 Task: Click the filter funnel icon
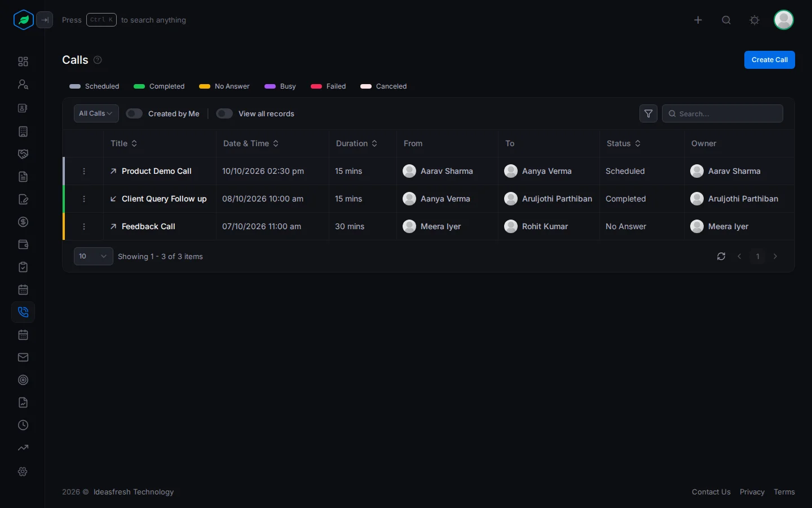coord(648,113)
